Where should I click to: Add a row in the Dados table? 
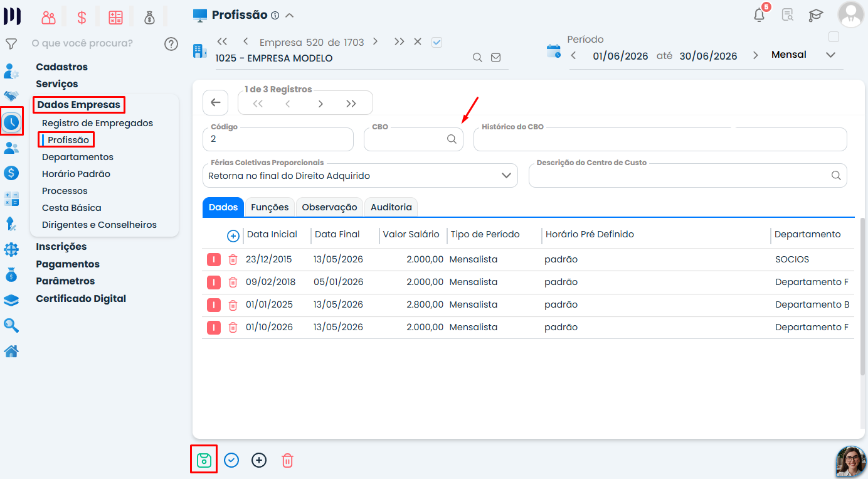click(233, 236)
